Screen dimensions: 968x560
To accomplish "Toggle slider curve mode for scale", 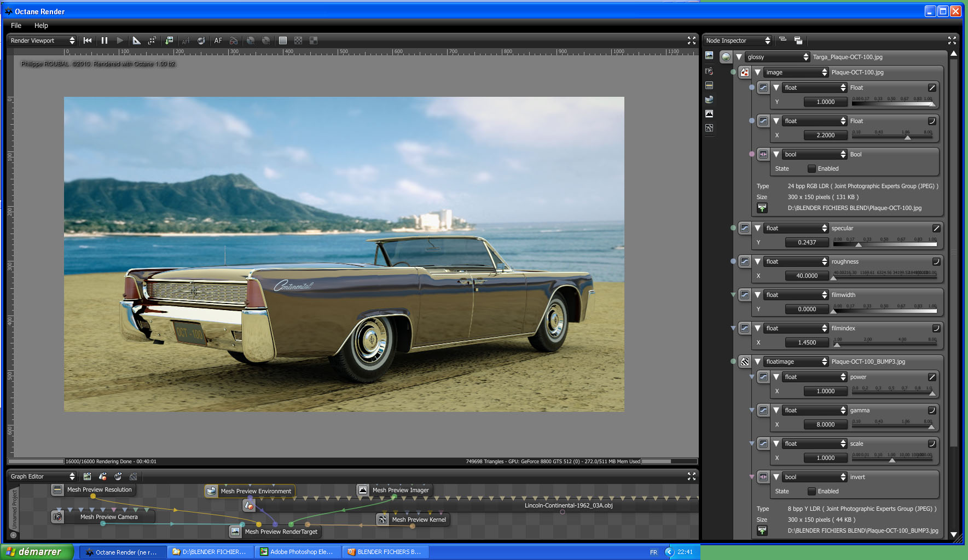I will pyautogui.click(x=932, y=444).
